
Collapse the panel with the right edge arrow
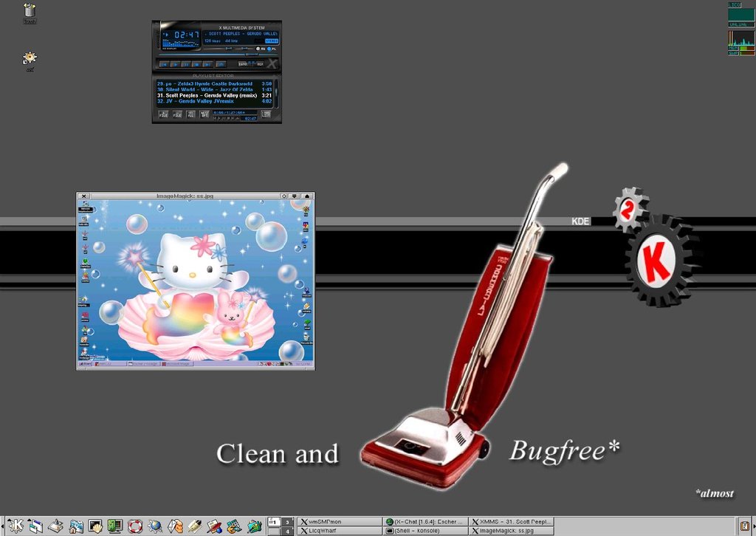tap(754, 526)
